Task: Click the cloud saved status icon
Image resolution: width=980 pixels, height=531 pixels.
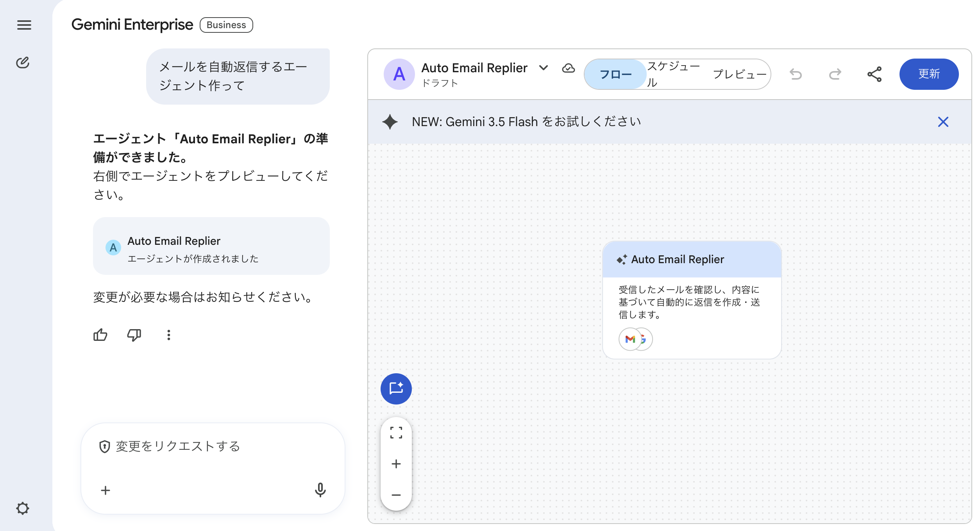Action: pyautogui.click(x=568, y=68)
